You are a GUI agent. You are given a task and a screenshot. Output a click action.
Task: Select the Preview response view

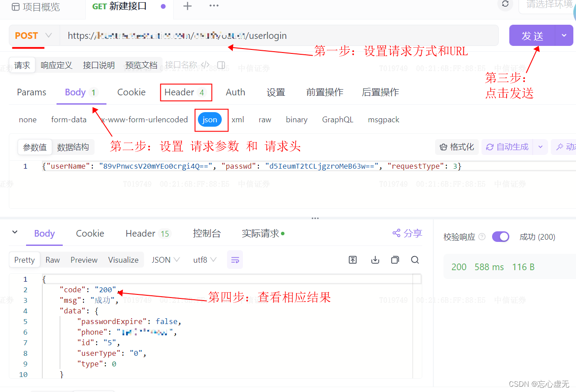(x=84, y=260)
